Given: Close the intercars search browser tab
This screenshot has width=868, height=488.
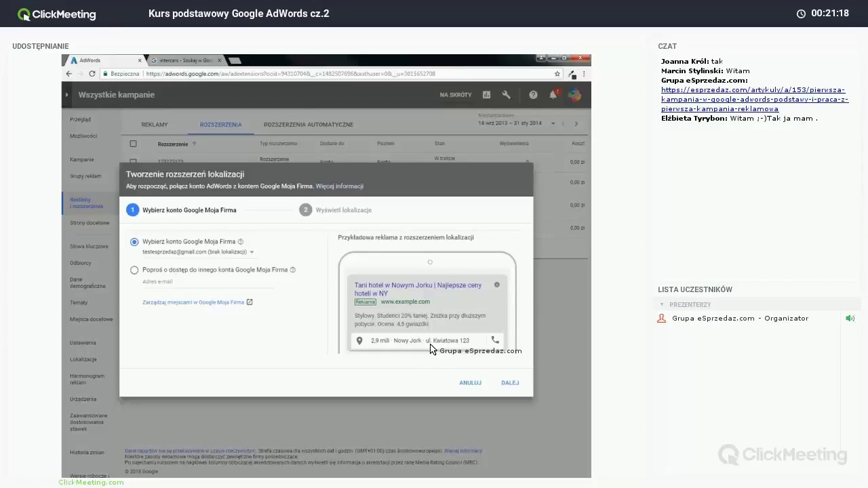Looking at the screenshot, I should [x=220, y=60].
